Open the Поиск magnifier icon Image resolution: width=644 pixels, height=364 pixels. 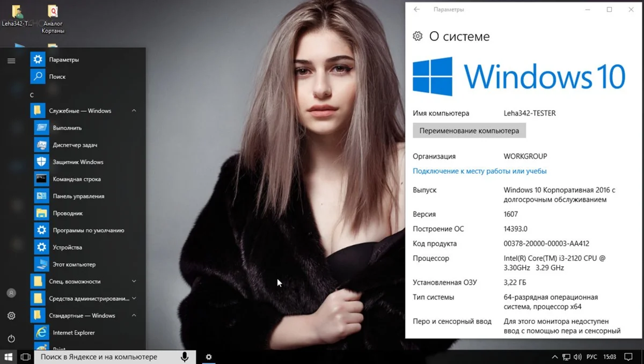click(x=38, y=77)
